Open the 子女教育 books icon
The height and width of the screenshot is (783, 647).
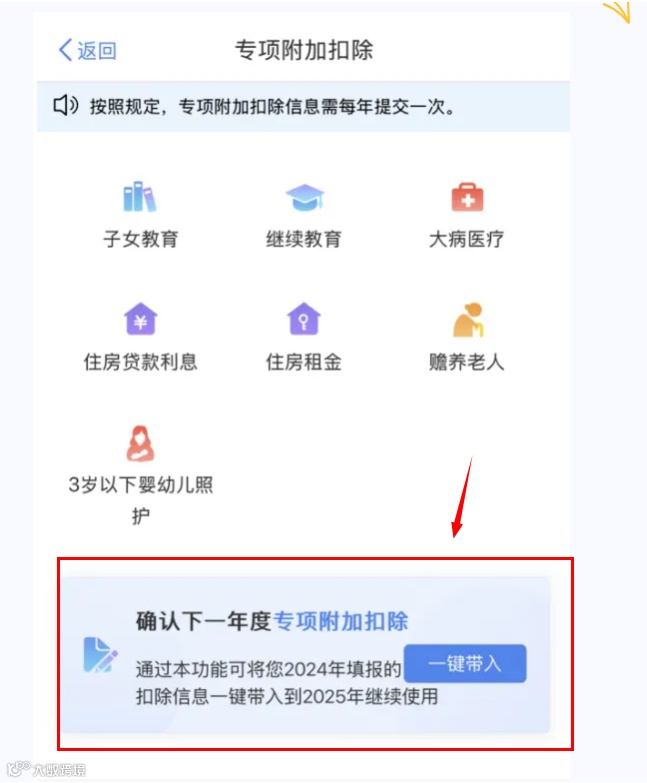140,197
